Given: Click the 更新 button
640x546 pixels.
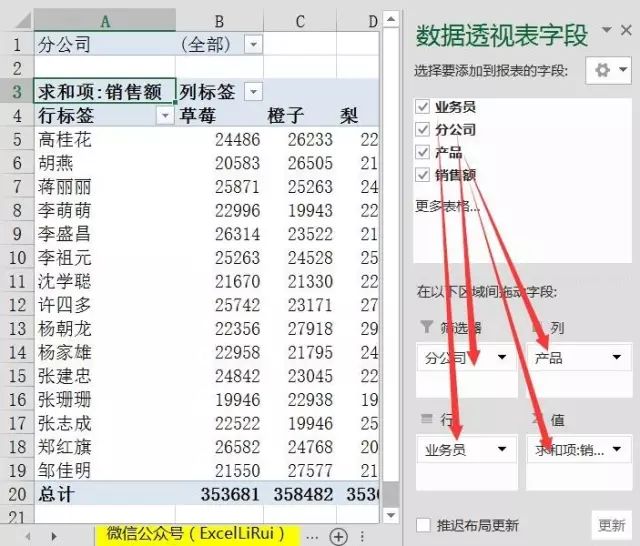Looking at the screenshot, I should click(611, 524).
